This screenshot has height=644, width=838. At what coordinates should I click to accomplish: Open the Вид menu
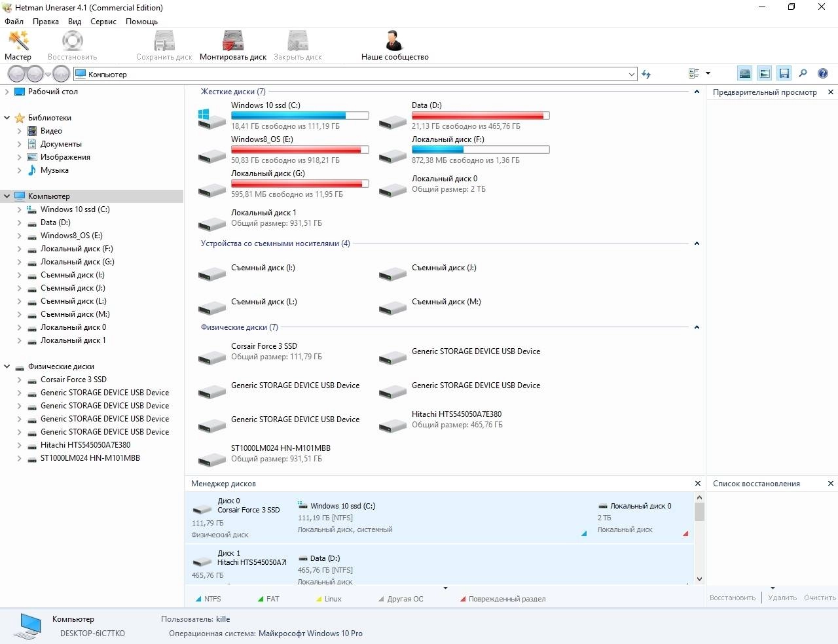(75, 22)
